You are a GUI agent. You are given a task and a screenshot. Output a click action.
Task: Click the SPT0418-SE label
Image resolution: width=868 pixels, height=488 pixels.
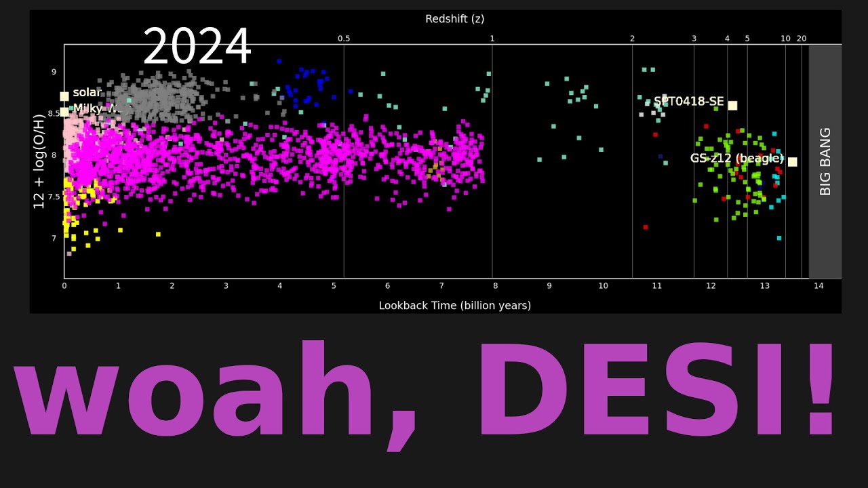(x=689, y=102)
